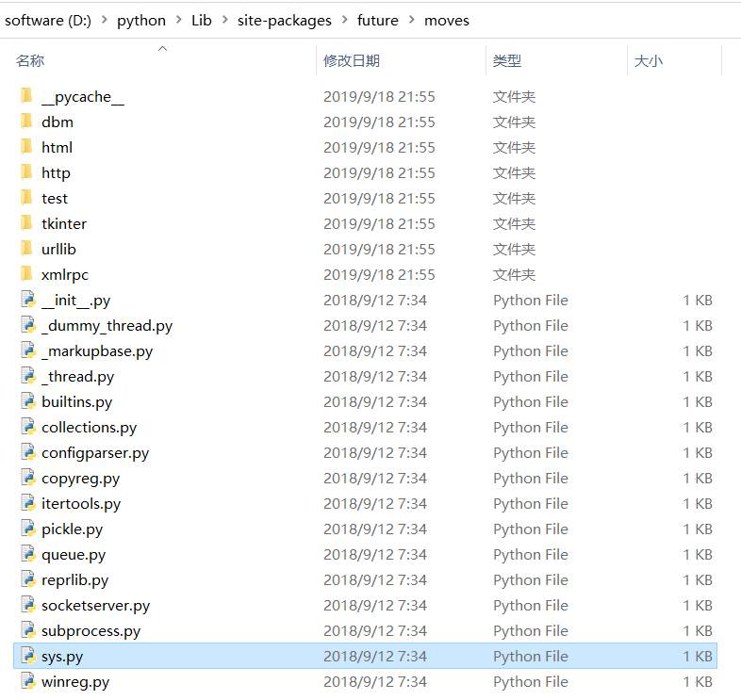The width and height of the screenshot is (741, 700).
Task: Select the builtins.py file name
Action: coord(76,402)
